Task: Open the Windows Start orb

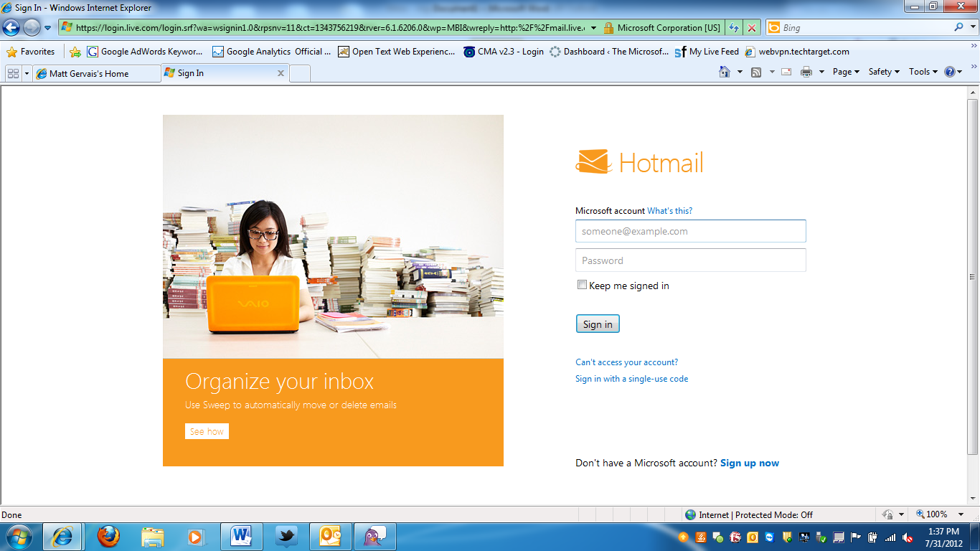Action: tap(19, 537)
